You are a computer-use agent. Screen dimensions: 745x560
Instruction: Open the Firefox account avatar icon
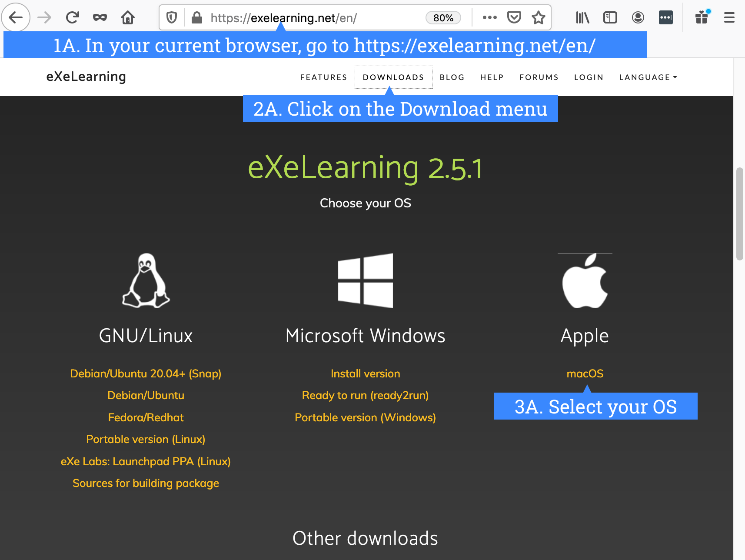click(638, 17)
